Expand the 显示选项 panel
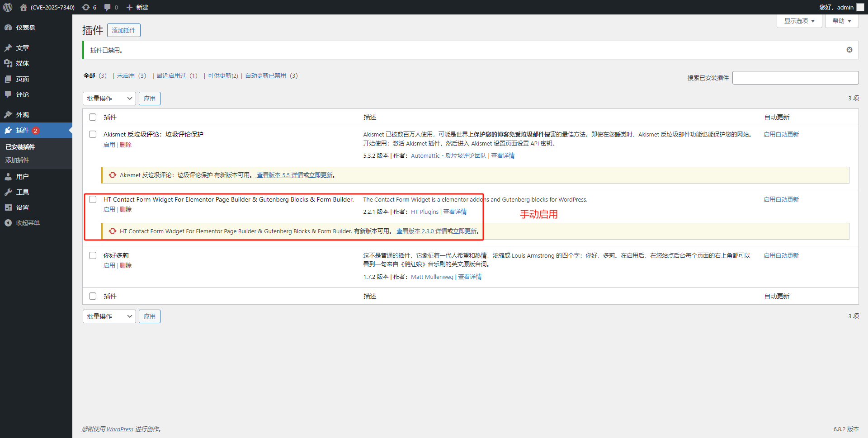 tap(798, 20)
